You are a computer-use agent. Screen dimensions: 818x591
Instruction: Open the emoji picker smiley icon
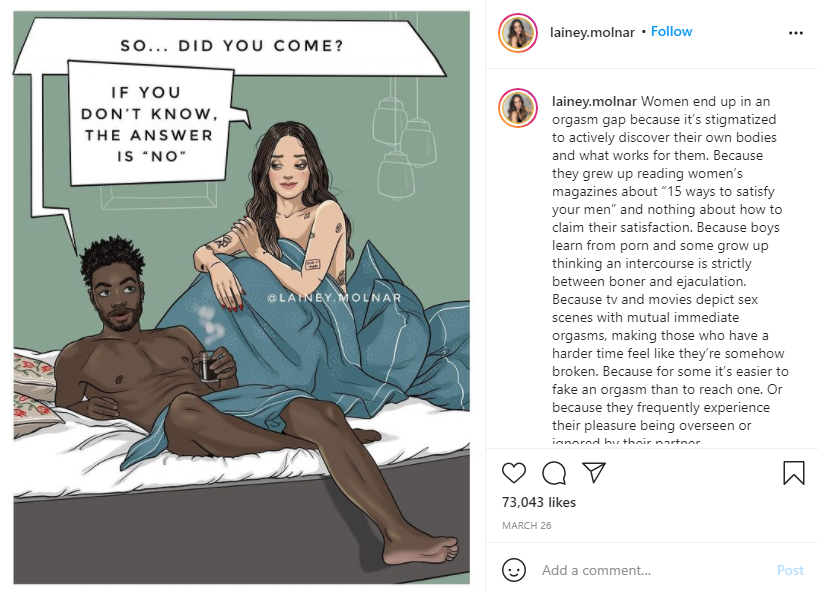click(513, 570)
